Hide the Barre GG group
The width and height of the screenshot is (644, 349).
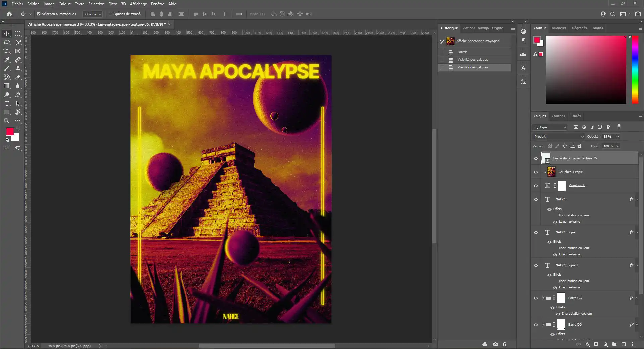pos(536,298)
